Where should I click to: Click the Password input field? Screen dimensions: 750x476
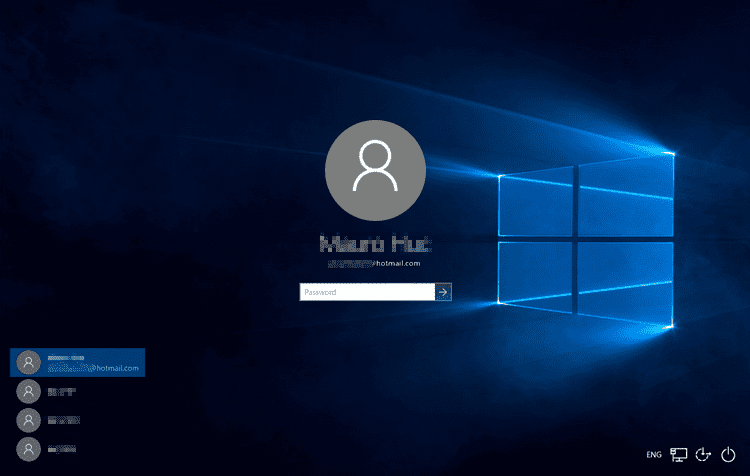pyautogui.click(x=367, y=292)
